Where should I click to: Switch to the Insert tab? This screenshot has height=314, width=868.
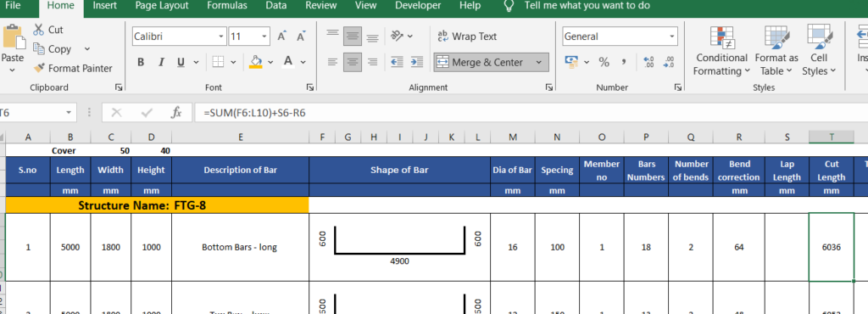[104, 6]
